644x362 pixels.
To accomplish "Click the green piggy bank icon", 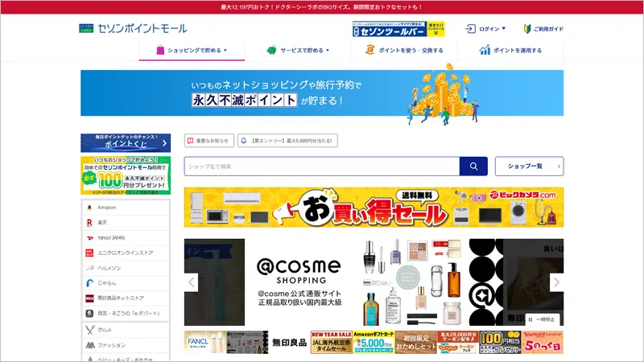I will pyautogui.click(x=271, y=50).
